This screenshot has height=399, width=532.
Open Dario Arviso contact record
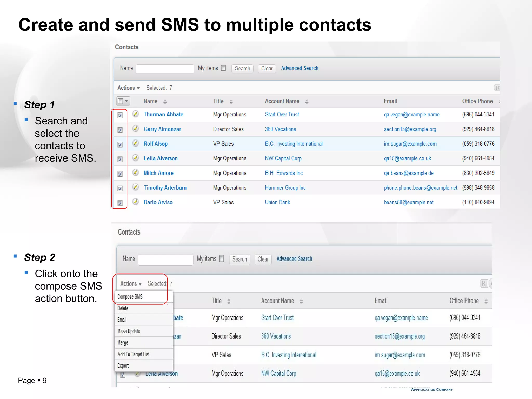coord(158,202)
